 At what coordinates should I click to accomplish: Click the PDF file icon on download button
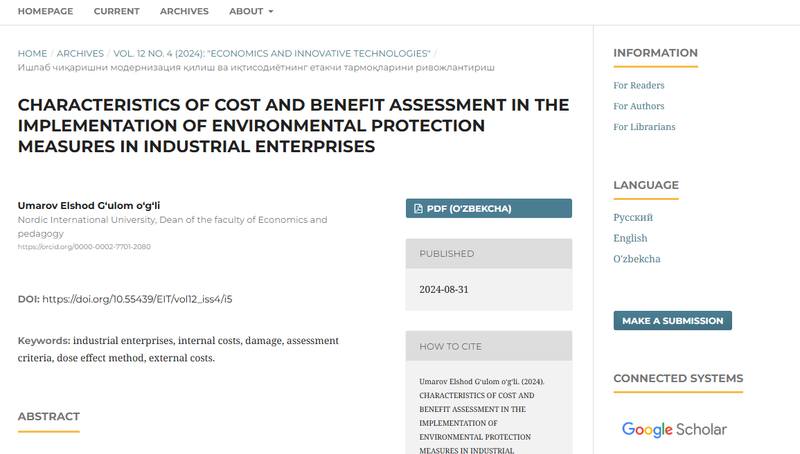coord(418,209)
